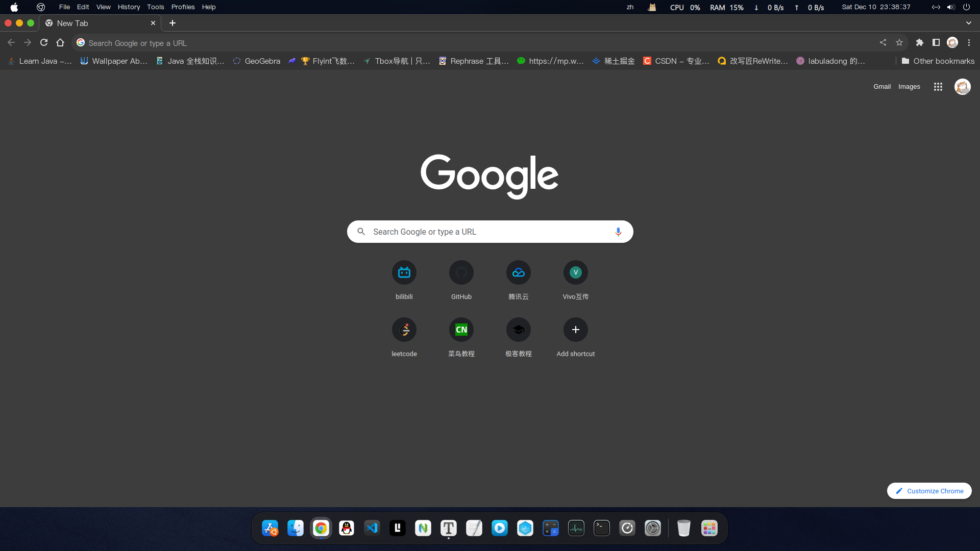Open the Google apps grid

point(938,87)
